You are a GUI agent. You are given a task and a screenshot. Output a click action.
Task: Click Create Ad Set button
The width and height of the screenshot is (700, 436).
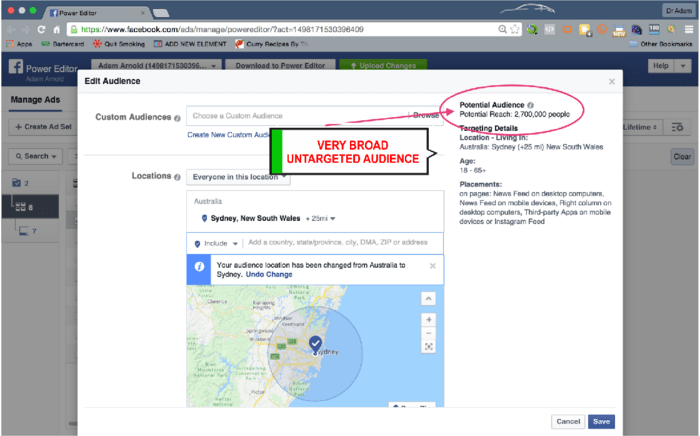[x=43, y=127]
